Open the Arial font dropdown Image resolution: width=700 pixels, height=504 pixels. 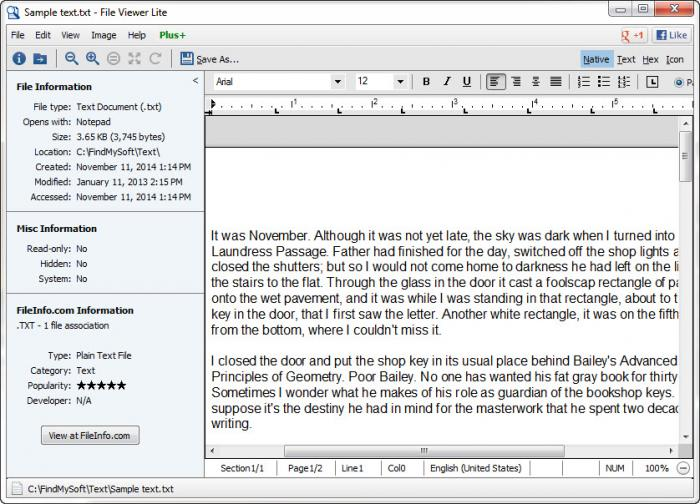click(x=337, y=82)
